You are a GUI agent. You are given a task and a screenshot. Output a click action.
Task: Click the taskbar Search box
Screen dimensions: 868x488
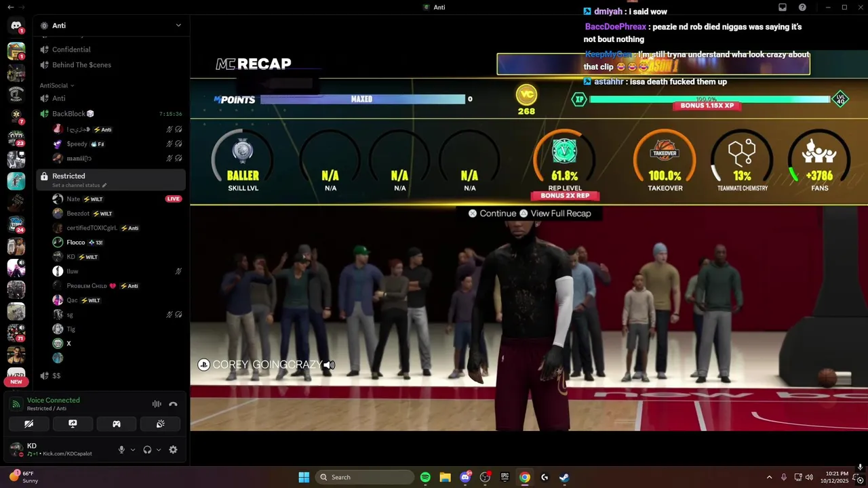(x=366, y=477)
